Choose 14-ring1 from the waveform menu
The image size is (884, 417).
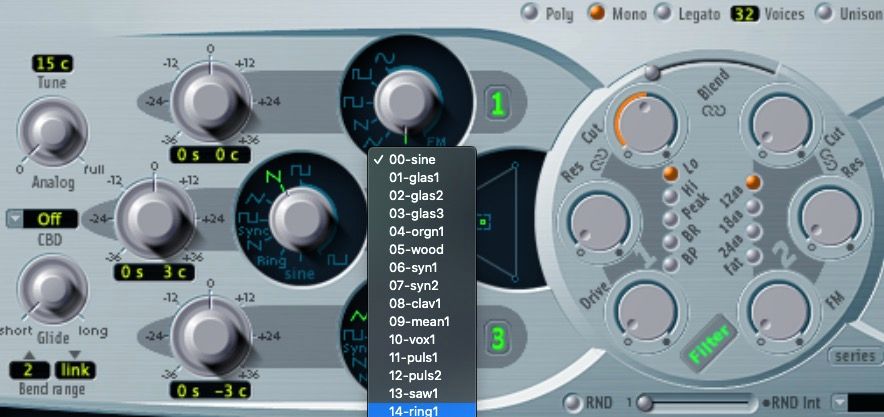pos(421,409)
